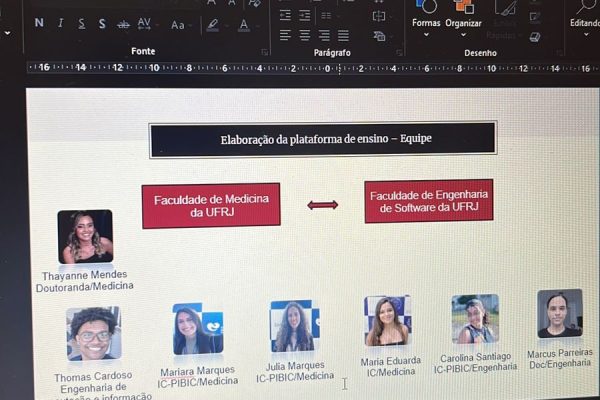Open character spacing AV options
Image resolution: width=600 pixels, height=400 pixels.
point(144,23)
